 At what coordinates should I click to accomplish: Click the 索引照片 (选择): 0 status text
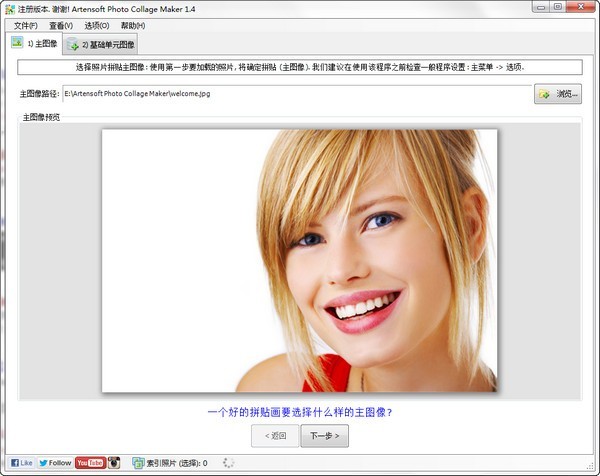pos(177,463)
